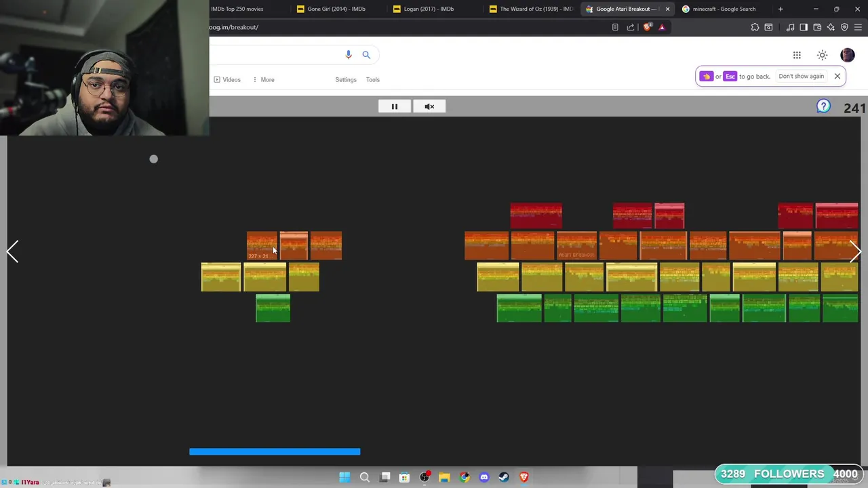Click the share page icon

click(631, 27)
